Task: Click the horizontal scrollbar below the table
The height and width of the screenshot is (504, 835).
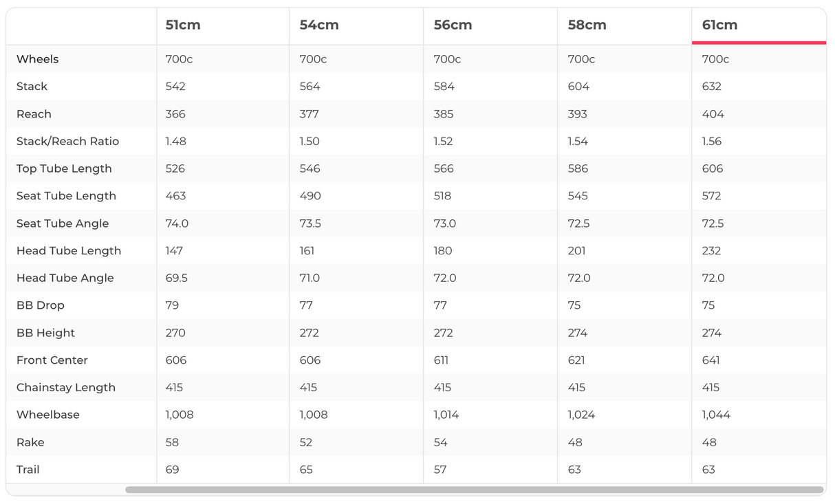Action: point(474,490)
